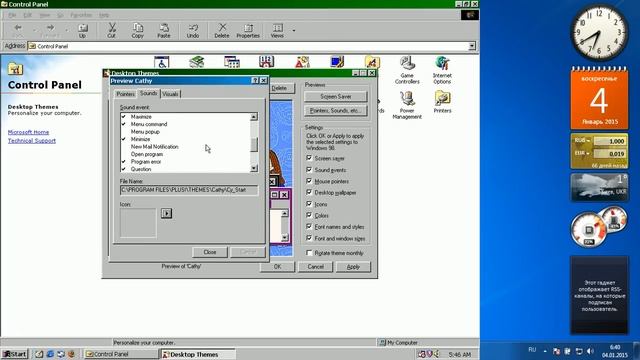This screenshot has width=640, height=360.
Task: Open the Favorites menu
Action: pos(81,15)
